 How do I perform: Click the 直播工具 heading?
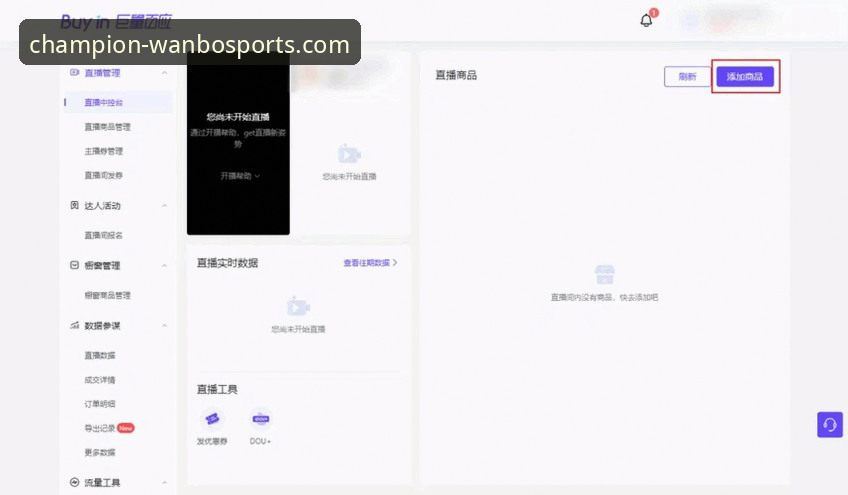coord(217,390)
